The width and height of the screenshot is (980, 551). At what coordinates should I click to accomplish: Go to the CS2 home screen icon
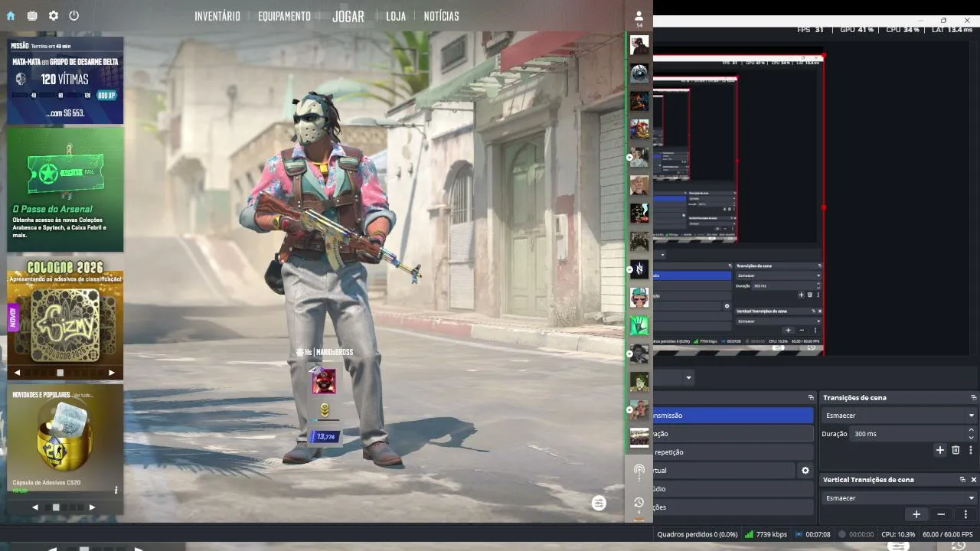point(11,15)
